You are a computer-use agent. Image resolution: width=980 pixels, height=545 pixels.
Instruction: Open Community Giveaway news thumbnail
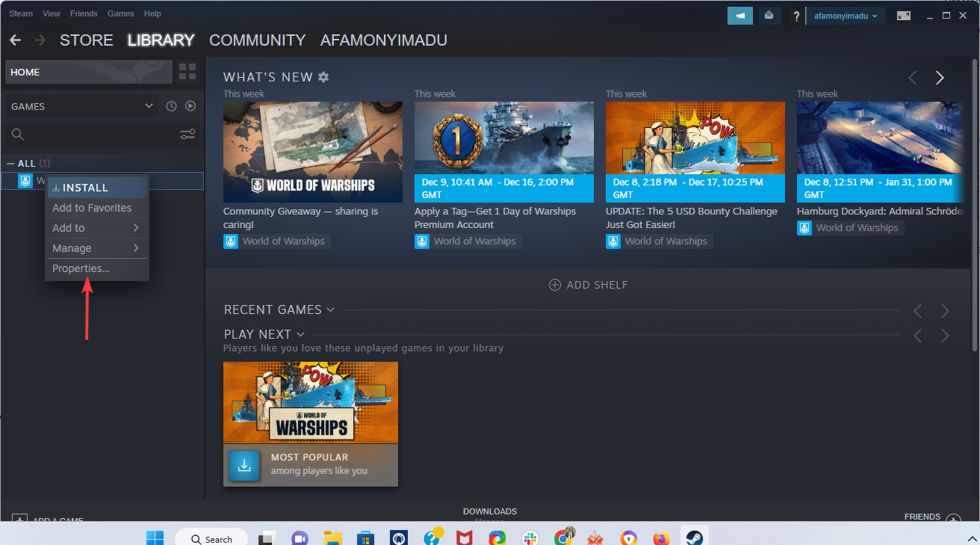(x=313, y=152)
